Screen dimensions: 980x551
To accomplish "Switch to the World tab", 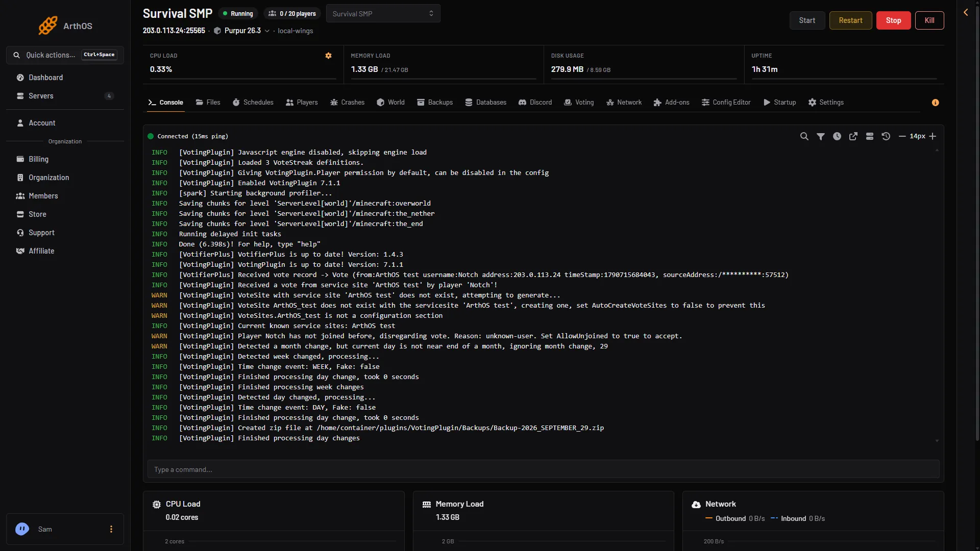I will tap(390, 103).
